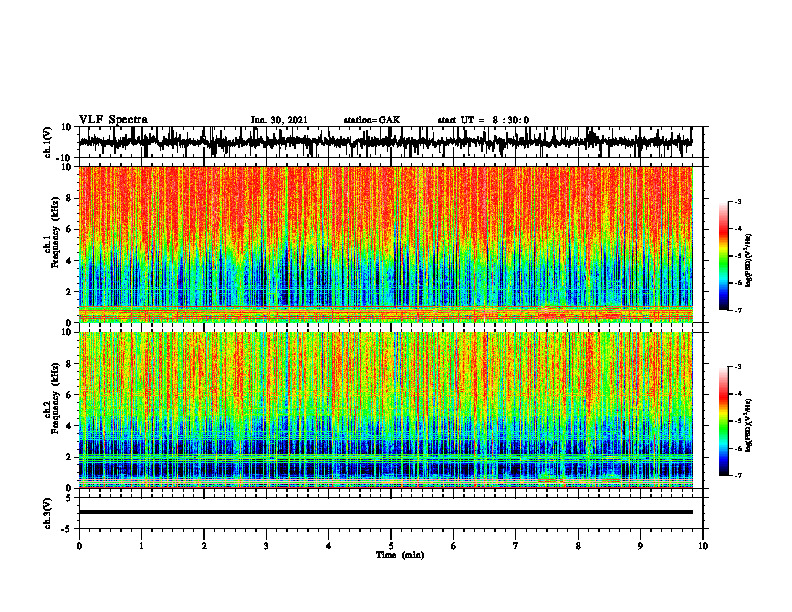
Task: Select the 'Time (min)' x-axis label
Action: tap(400, 555)
